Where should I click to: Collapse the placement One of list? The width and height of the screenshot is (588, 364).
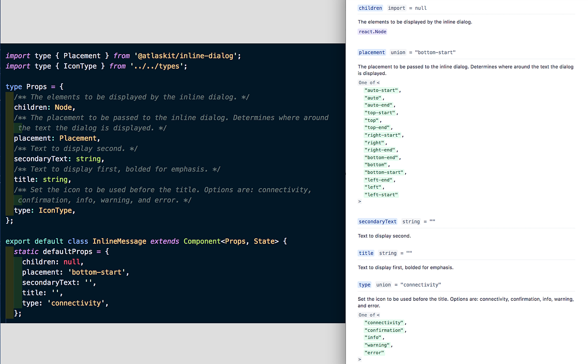368,82
